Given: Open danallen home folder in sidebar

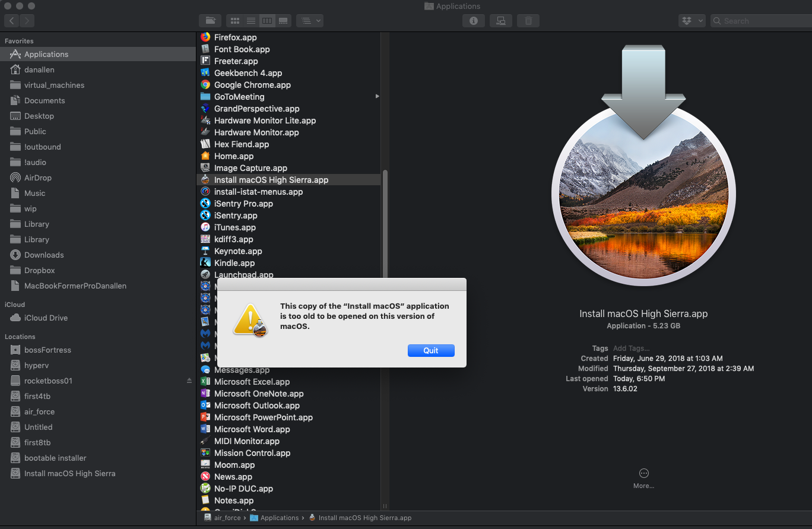Looking at the screenshot, I should click(98, 69).
